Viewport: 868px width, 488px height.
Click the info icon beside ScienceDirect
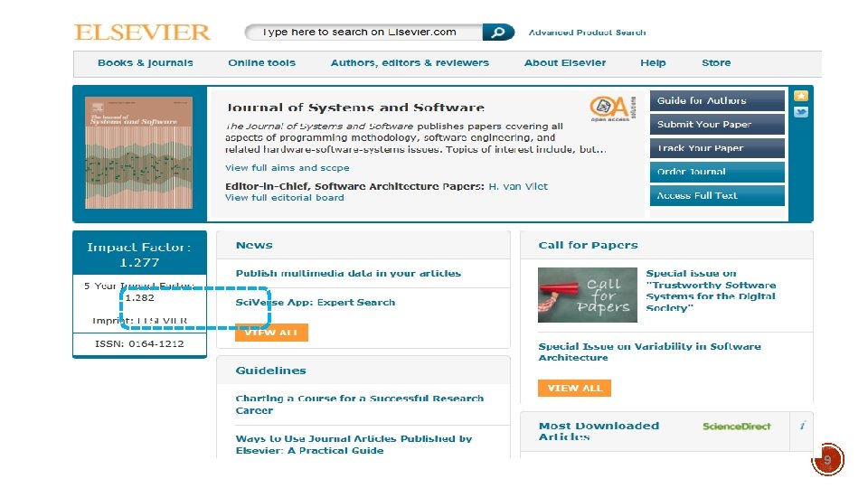802,426
